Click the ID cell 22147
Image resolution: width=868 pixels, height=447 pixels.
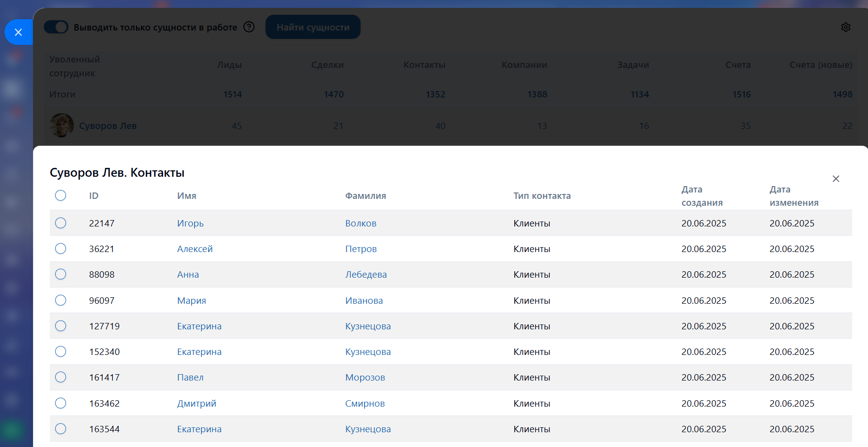point(101,223)
